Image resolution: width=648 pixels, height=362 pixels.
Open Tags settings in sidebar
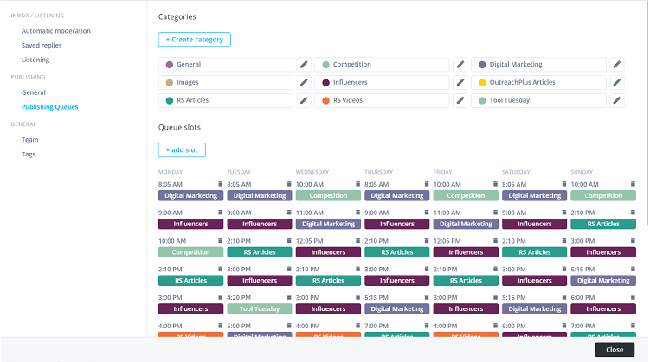tap(29, 154)
